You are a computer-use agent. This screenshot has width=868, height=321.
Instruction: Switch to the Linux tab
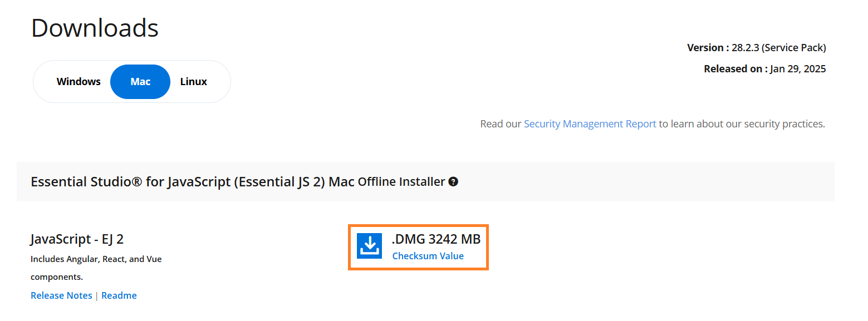tap(194, 82)
